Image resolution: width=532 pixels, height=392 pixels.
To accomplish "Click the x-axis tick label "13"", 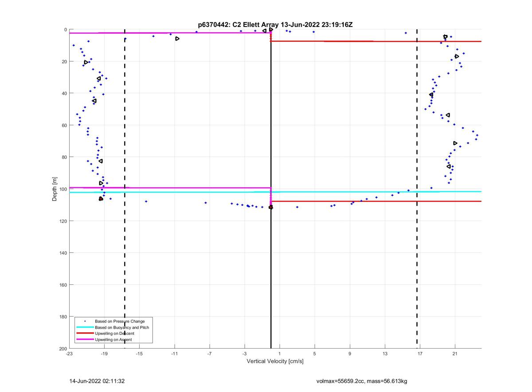I will 385,353.
